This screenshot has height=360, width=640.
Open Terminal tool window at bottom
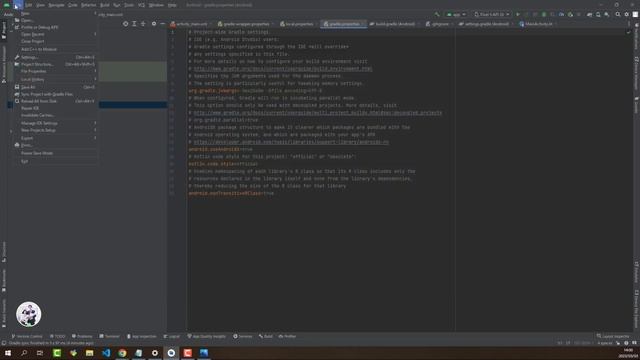click(x=110, y=336)
